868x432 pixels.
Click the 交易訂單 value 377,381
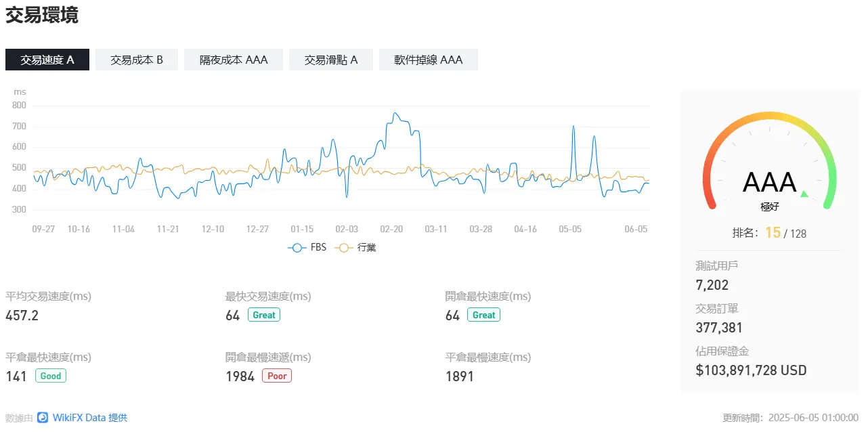click(719, 328)
